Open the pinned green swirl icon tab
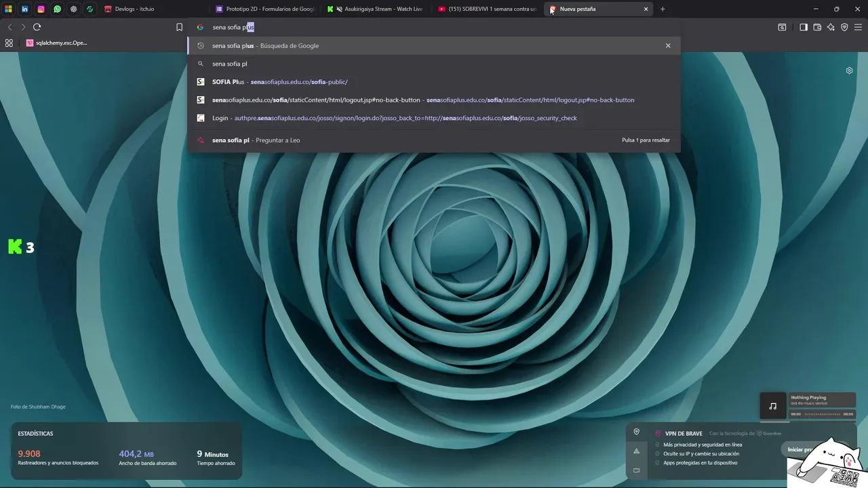 pyautogui.click(x=90, y=9)
